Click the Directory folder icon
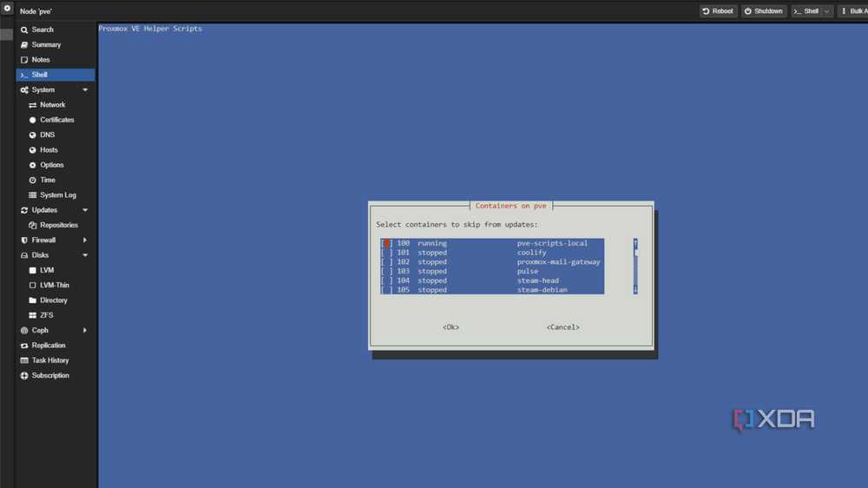Viewport: 868px width, 488px height. click(x=33, y=300)
